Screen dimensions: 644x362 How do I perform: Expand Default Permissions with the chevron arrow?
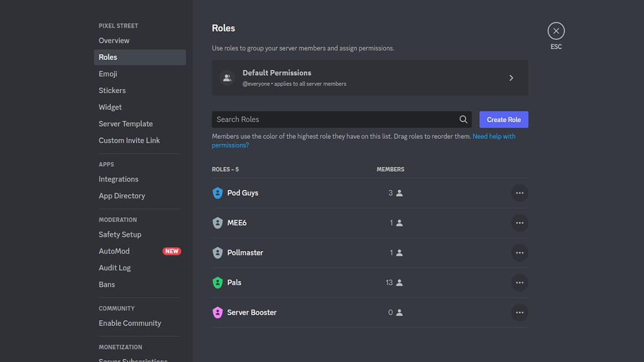(511, 78)
